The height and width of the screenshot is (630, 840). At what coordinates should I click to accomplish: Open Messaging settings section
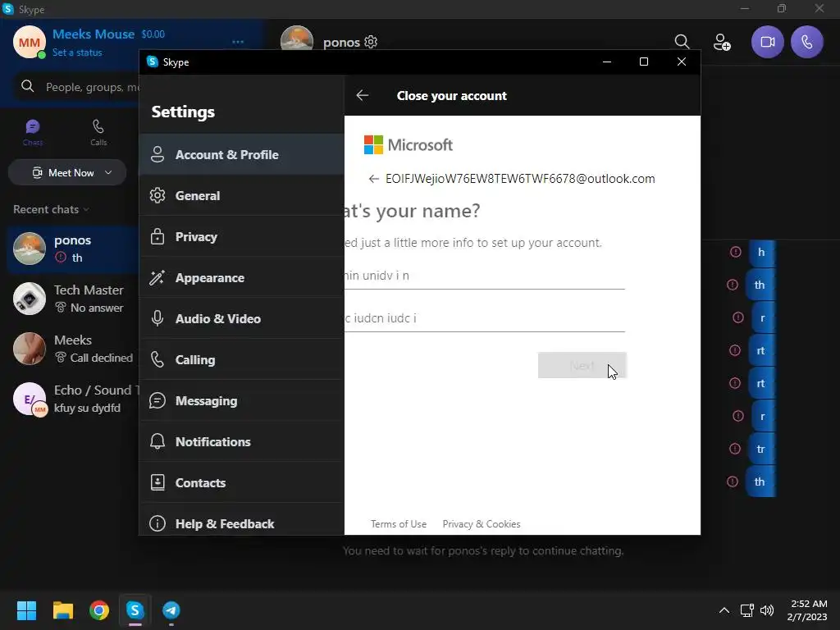[x=242, y=400]
